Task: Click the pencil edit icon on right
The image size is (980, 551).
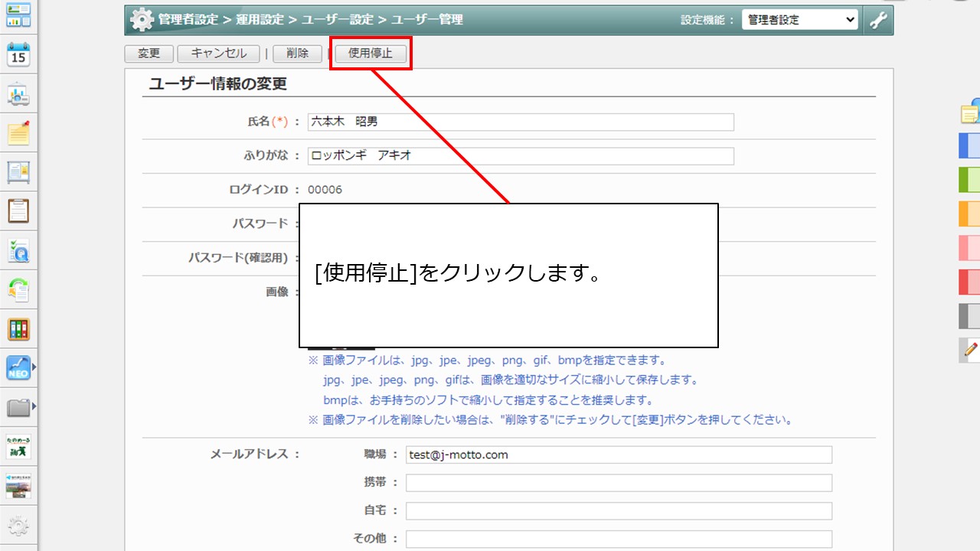Action: click(x=970, y=350)
